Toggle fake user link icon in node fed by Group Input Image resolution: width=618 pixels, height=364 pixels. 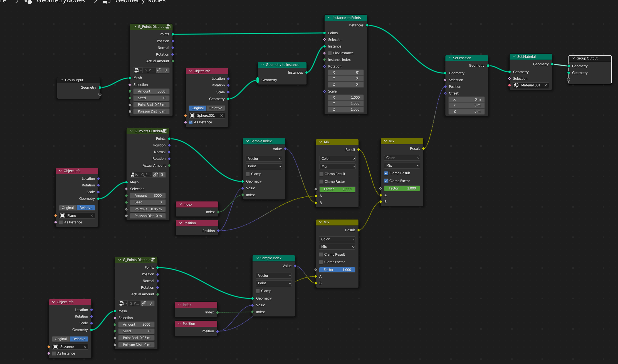click(159, 70)
